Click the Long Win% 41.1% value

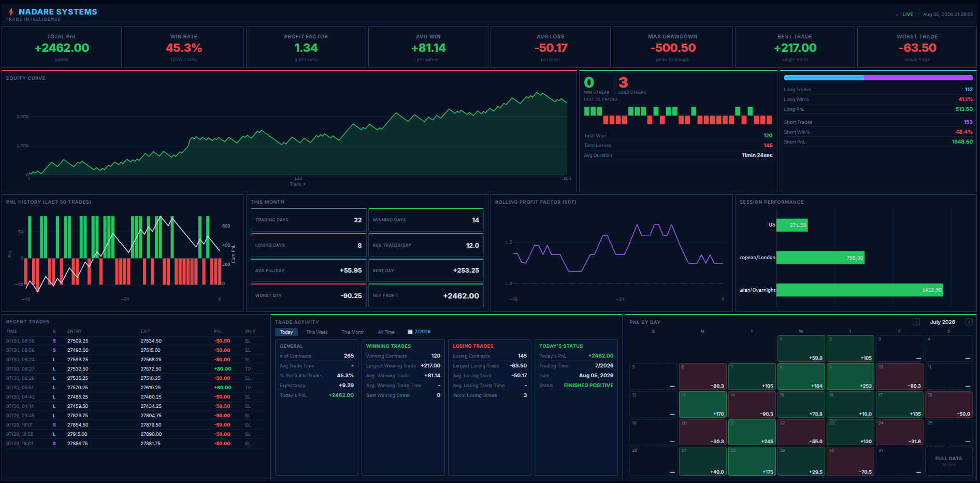[965, 100]
